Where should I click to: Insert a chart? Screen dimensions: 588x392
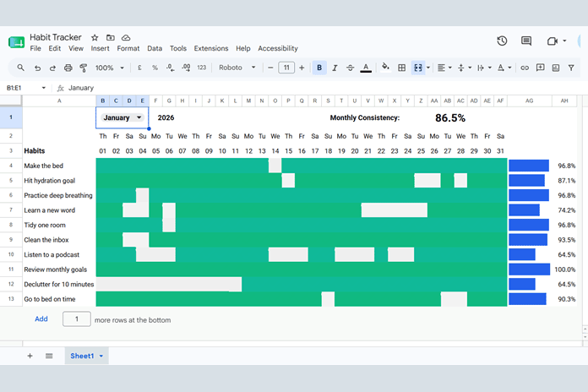[x=556, y=68]
